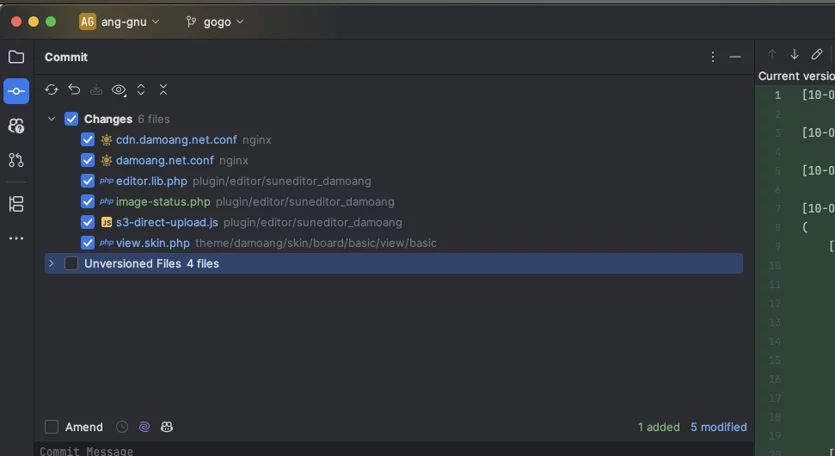Click the Expand All arrows icon
Viewport: 835px width, 456px height.
tap(141, 89)
